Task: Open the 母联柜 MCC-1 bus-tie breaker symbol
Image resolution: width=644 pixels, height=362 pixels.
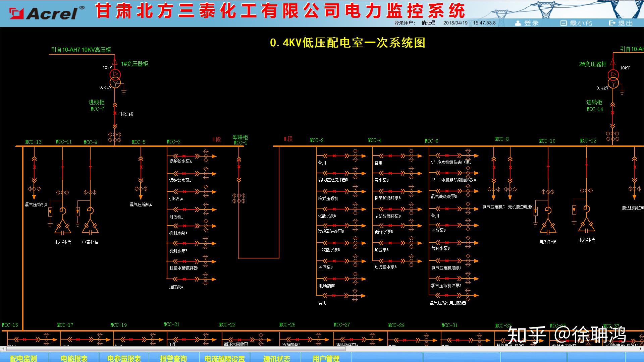Action: [x=239, y=166]
